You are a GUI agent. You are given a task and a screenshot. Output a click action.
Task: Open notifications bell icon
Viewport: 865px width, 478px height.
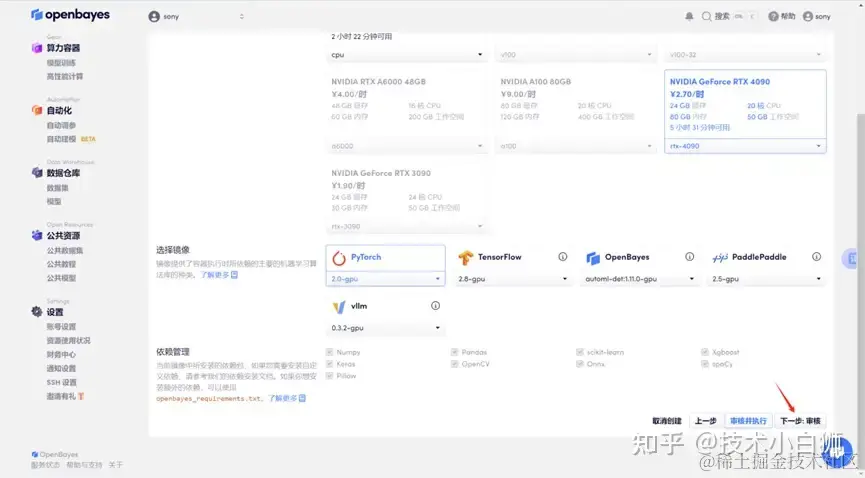(x=689, y=17)
